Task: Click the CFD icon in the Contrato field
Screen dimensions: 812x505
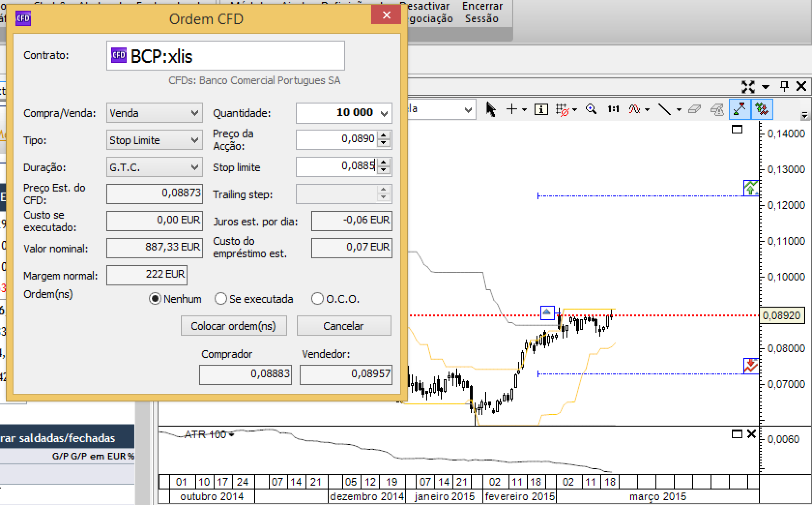Action: (x=119, y=55)
